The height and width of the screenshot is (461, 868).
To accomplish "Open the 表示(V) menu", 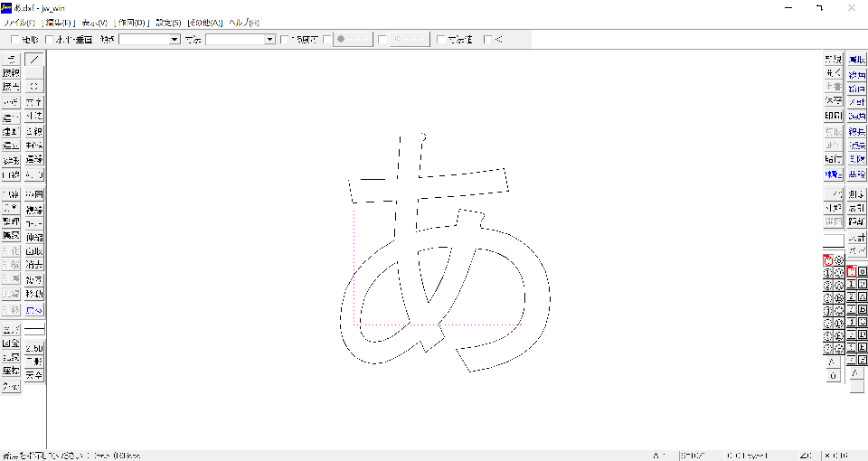I will click(x=94, y=23).
